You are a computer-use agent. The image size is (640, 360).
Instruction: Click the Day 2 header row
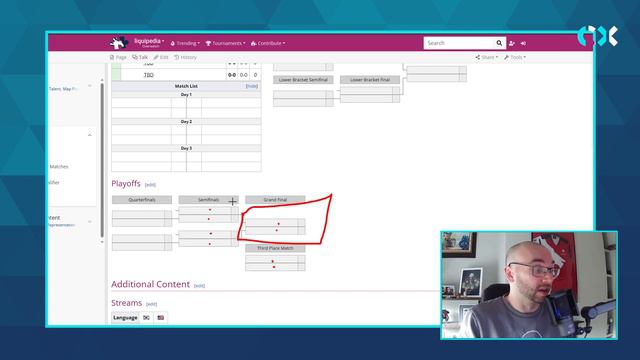coord(186,122)
